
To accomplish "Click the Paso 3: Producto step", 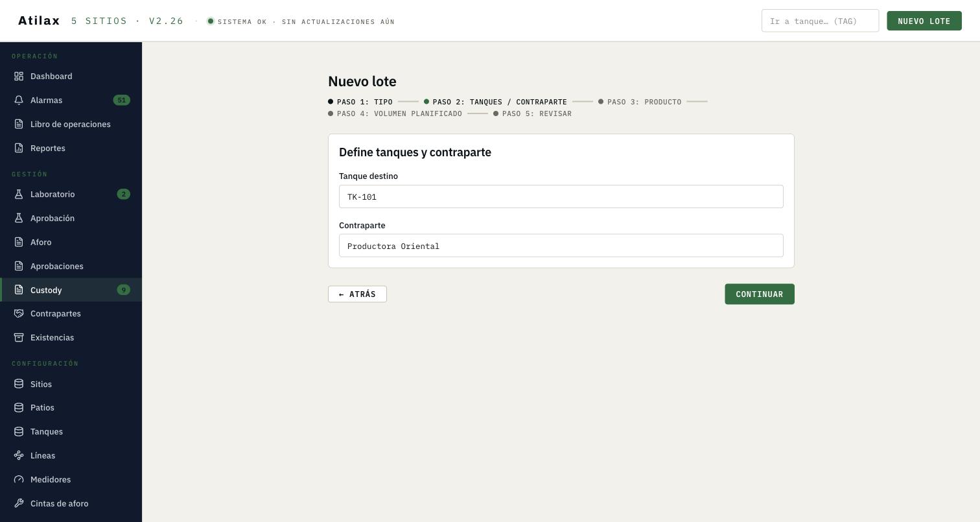I will (640, 102).
